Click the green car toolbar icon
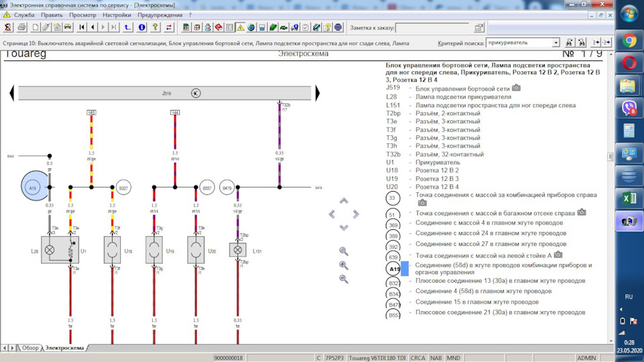644x362 pixels. (284, 27)
